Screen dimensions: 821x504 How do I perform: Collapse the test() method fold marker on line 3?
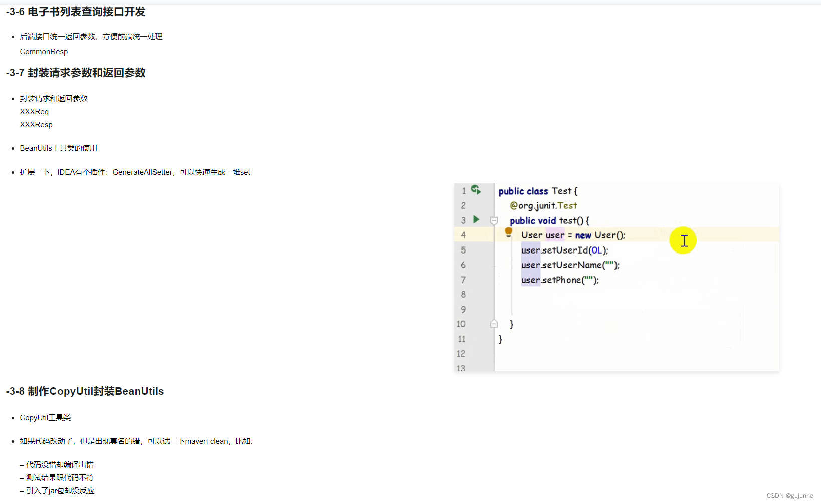[x=494, y=220]
